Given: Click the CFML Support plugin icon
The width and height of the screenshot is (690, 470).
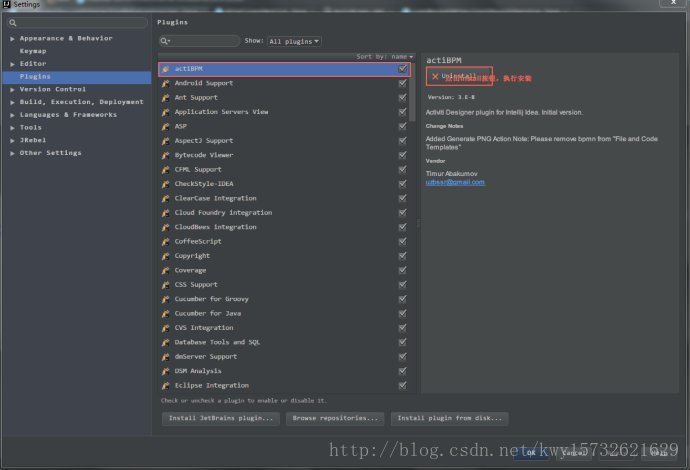Looking at the screenshot, I should click(165, 169).
